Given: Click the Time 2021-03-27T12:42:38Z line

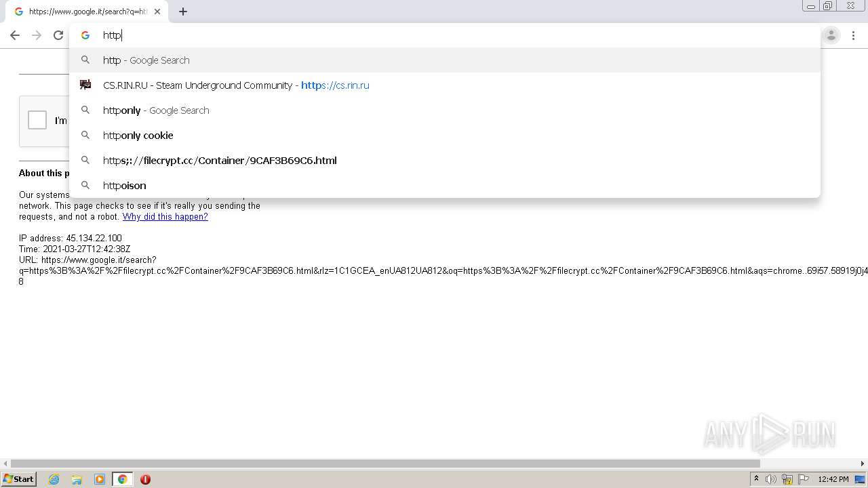Looking at the screenshot, I should point(75,249).
